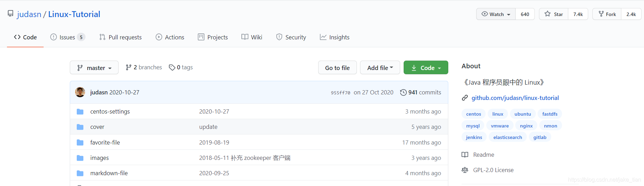The height and width of the screenshot is (186, 644).
Task: Open the judasn owner link
Action: (x=29, y=14)
